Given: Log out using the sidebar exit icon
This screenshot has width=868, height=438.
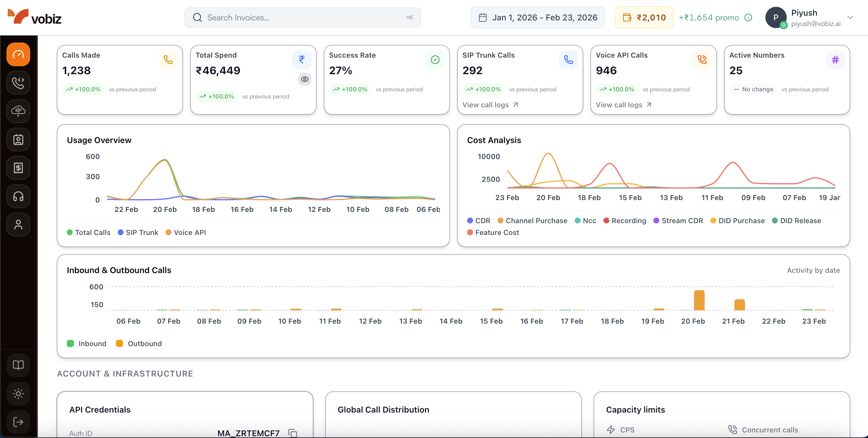Looking at the screenshot, I should coord(18,422).
